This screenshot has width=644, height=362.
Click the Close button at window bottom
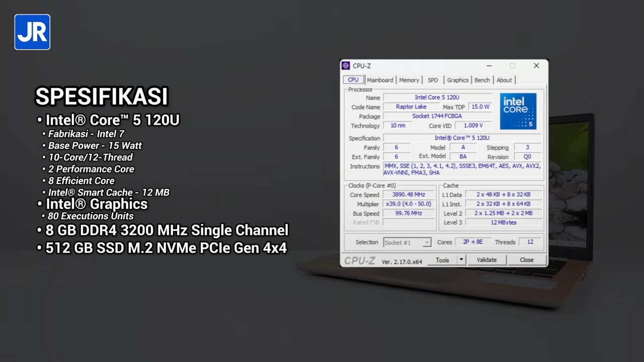coord(526,260)
